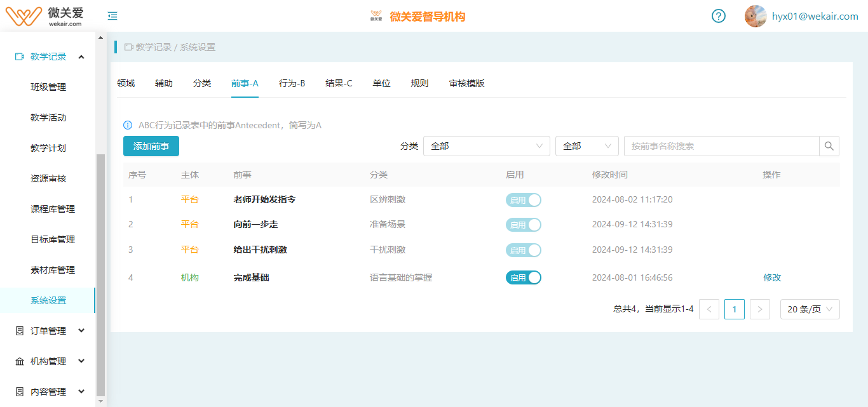Viewport: 868px width, 407px height.
Task: Click the user avatar picture
Action: 756,16
